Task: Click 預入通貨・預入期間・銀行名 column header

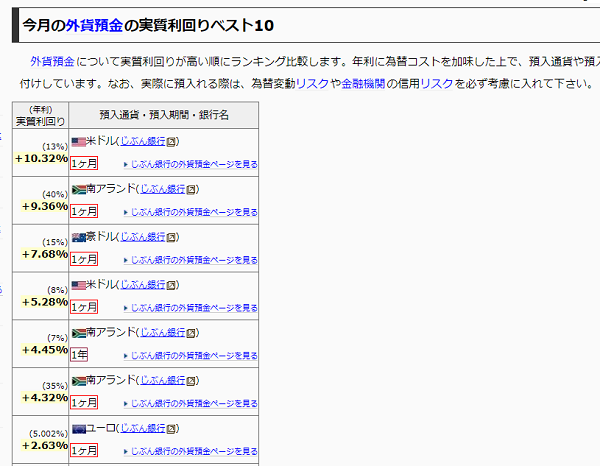Action: [x=164, y=115]
